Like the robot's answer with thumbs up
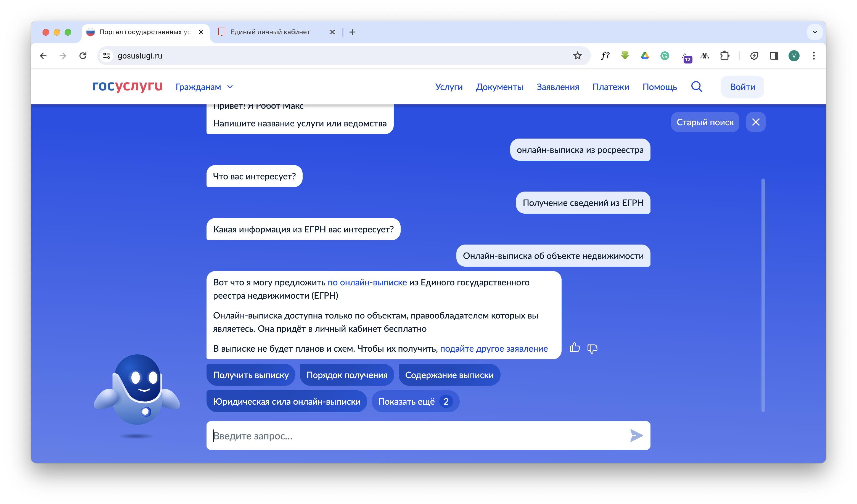This screenshot has width=857, height=504. tap(574, 348)
